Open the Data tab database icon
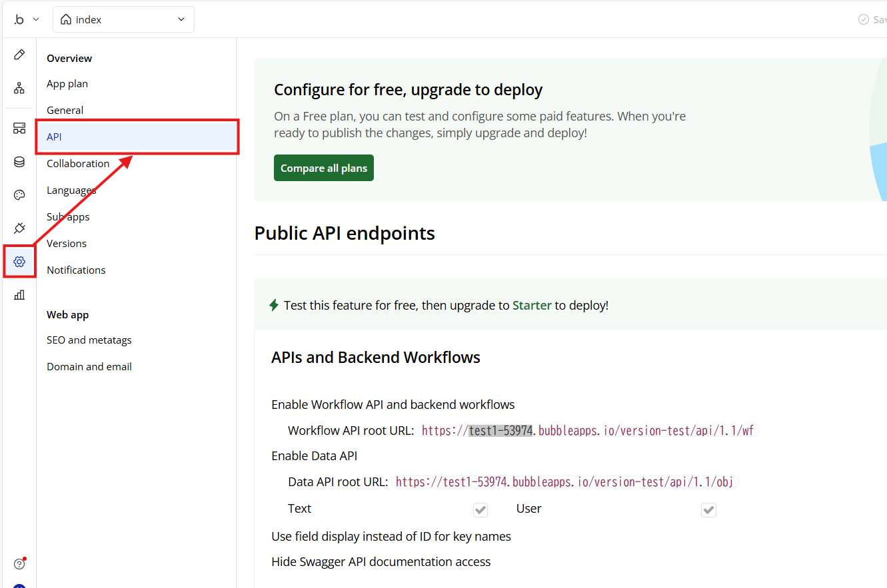The image size is (887, 588). tap(19, 162)
